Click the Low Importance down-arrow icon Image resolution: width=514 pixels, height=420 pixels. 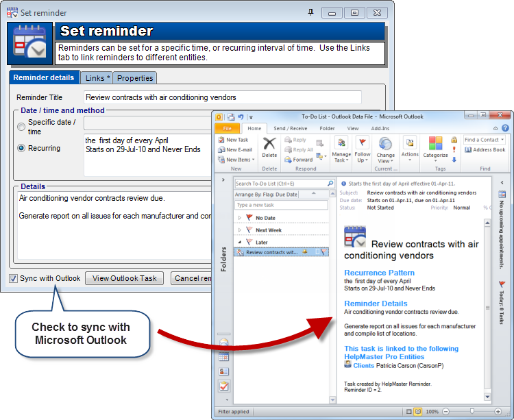pos(454,160)
